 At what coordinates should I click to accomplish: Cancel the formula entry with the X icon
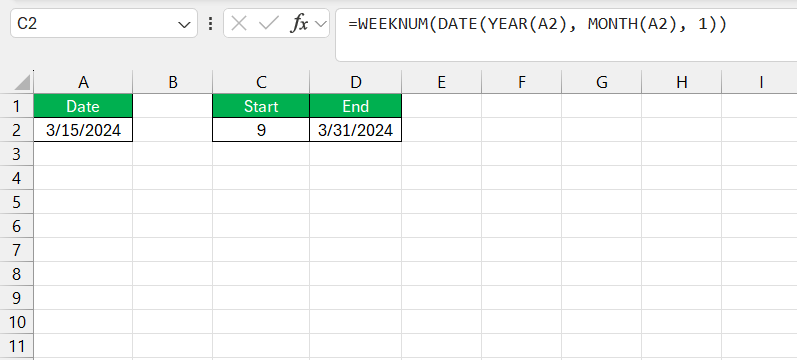[239, 23]
